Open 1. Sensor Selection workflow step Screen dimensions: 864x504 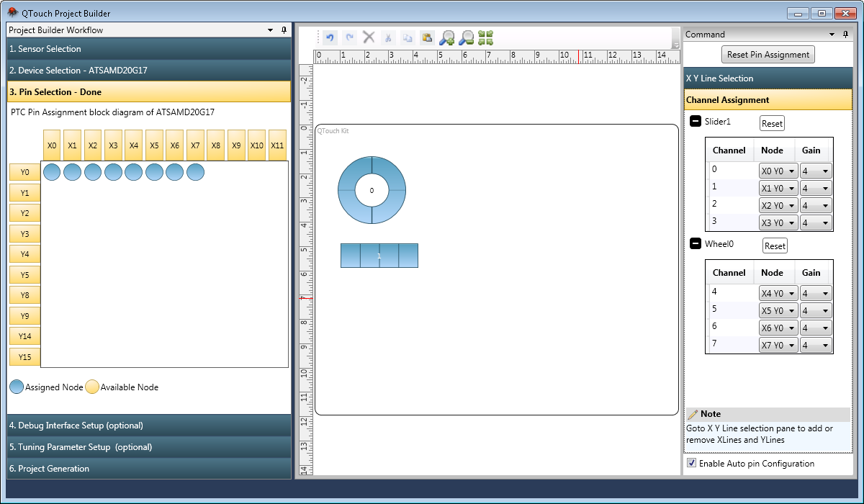click(148, 49)
